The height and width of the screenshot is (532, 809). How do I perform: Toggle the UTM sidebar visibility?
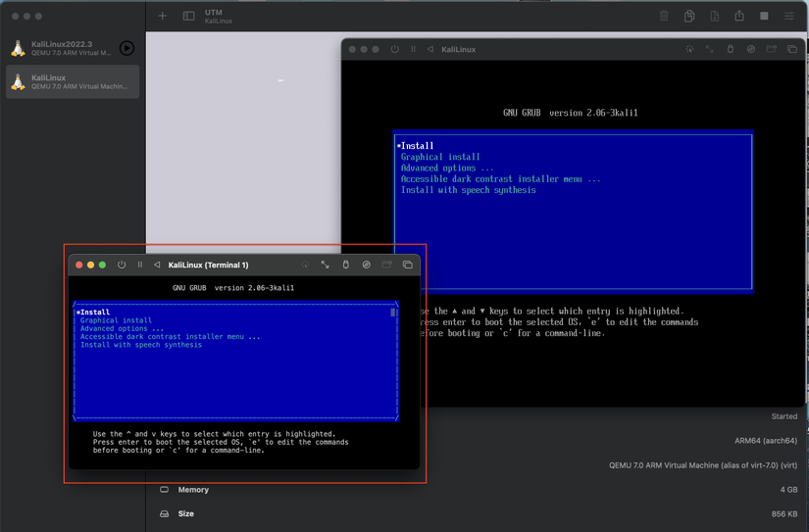click(x=188, y=16)
